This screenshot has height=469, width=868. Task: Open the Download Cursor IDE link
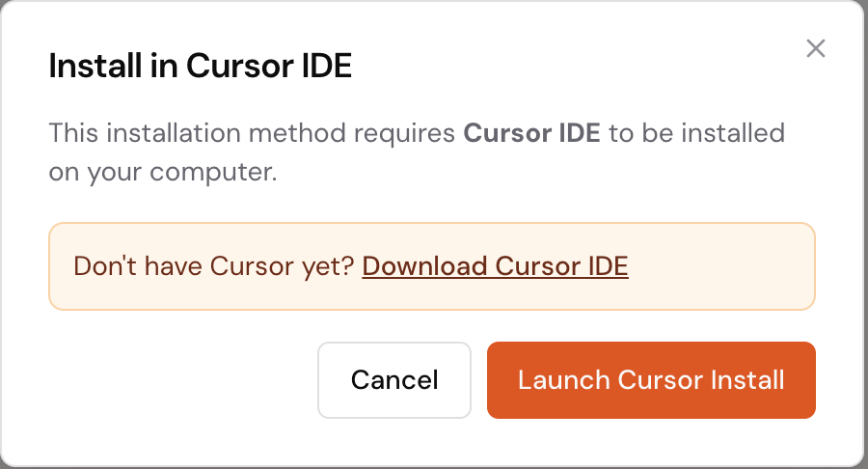(495, 266)
